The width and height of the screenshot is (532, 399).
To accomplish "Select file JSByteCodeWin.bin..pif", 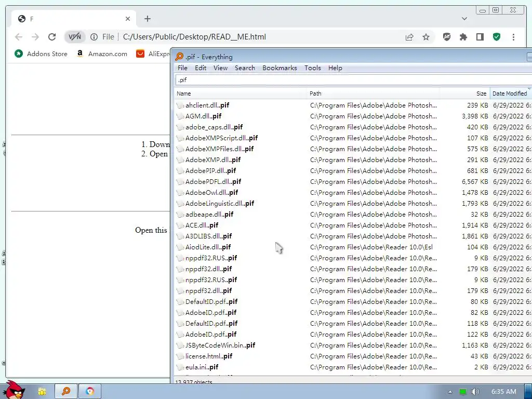I will [x=220, y=345].
